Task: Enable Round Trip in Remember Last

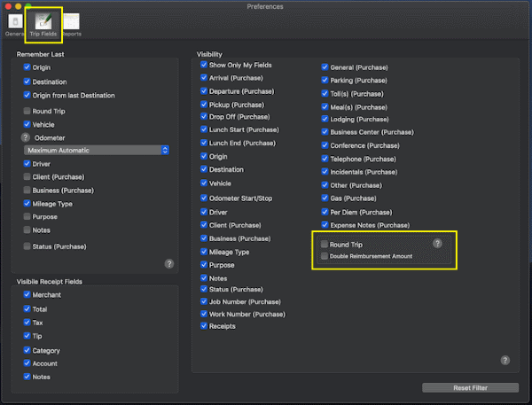Action: pos(27,112)
